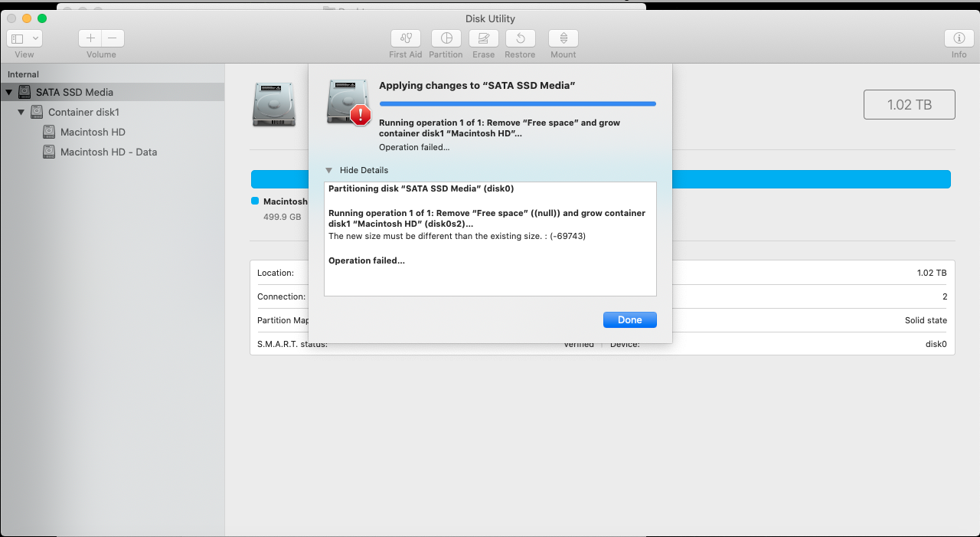
Task: Open the Partition tool
Action: [x=446, y=38]
